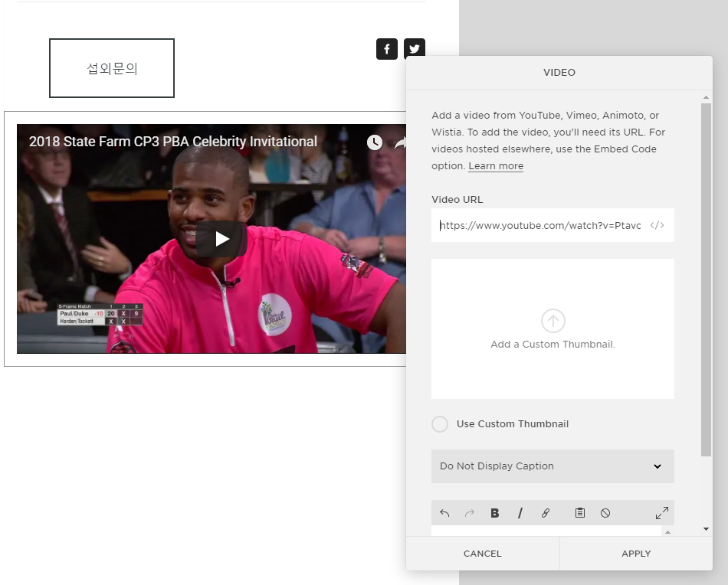Expand the caption editor to fullscreen
728x585 pixels.
pyautogui.click(x=662, y=513)
